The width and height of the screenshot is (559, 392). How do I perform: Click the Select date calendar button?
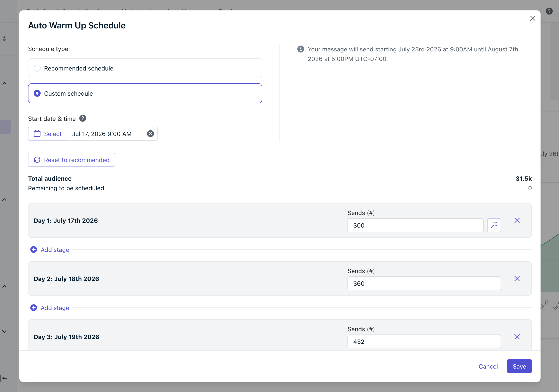[x=48, y=134]
